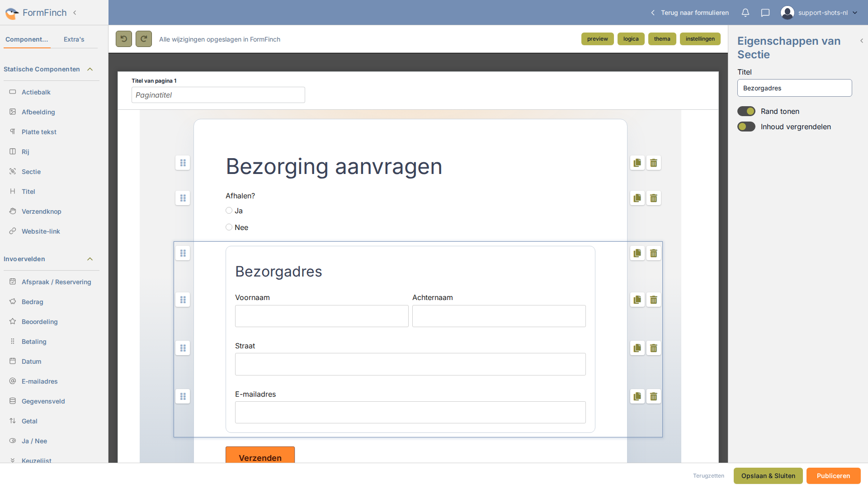
Task: Collapse the left sidebar chevron near FormFinch
Action: pos(75,13)
